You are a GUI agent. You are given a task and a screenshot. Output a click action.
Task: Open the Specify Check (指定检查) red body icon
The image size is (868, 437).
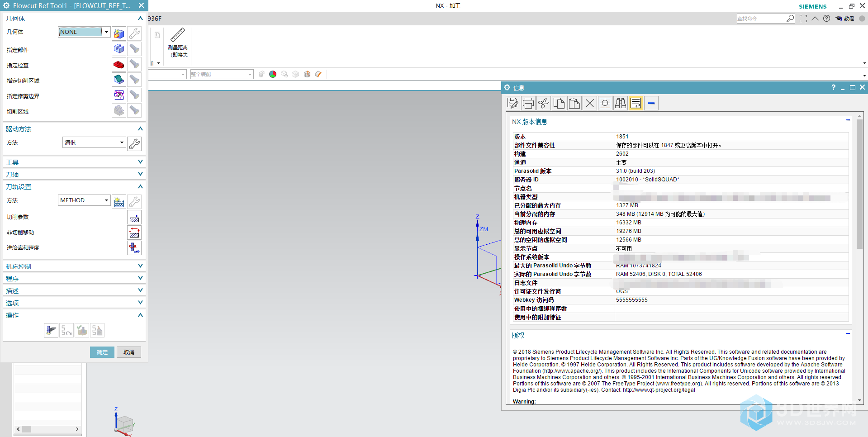[x=119, y=64]
